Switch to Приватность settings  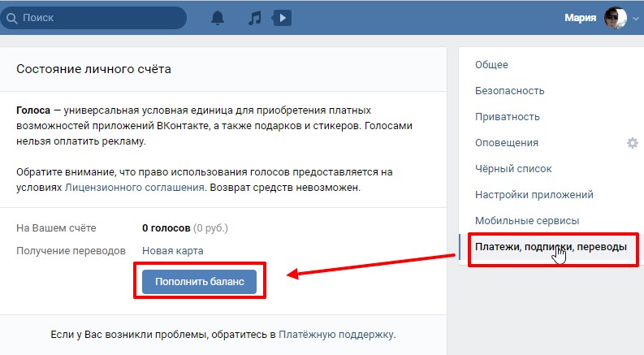(508, 117)
